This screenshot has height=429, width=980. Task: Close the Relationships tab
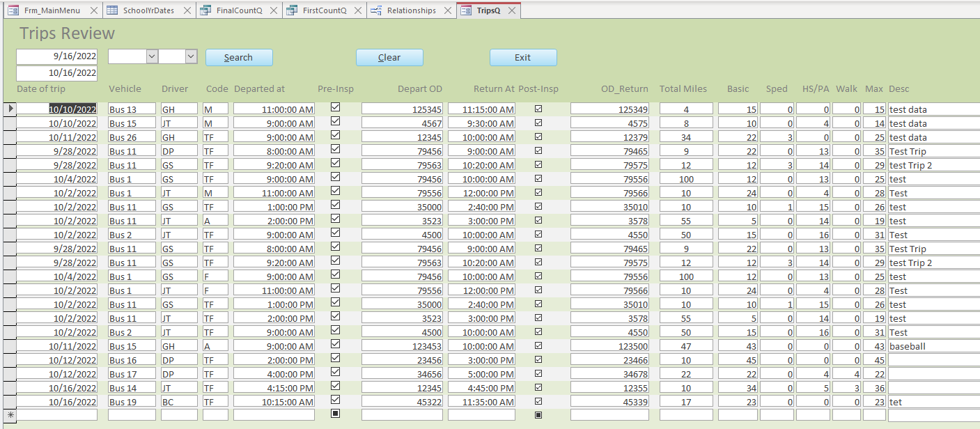point(448,10)
